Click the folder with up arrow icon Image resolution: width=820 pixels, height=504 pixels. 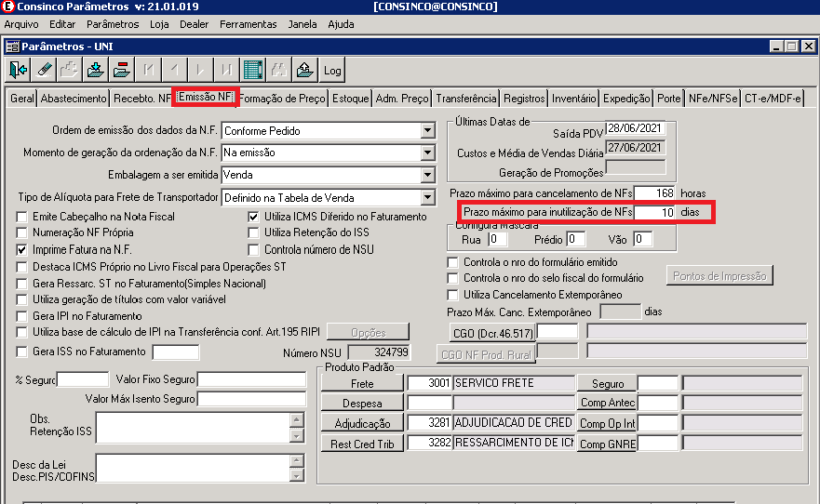click(305, 70)
